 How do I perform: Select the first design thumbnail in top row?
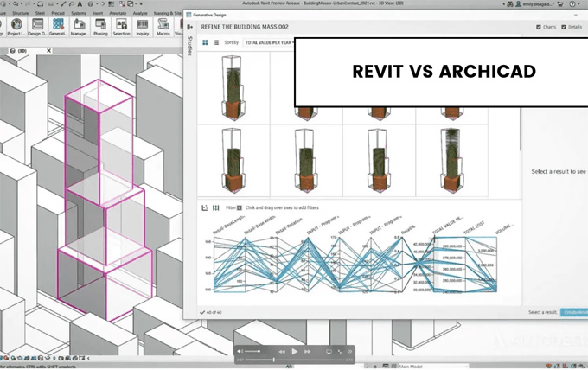pos(233,88)
